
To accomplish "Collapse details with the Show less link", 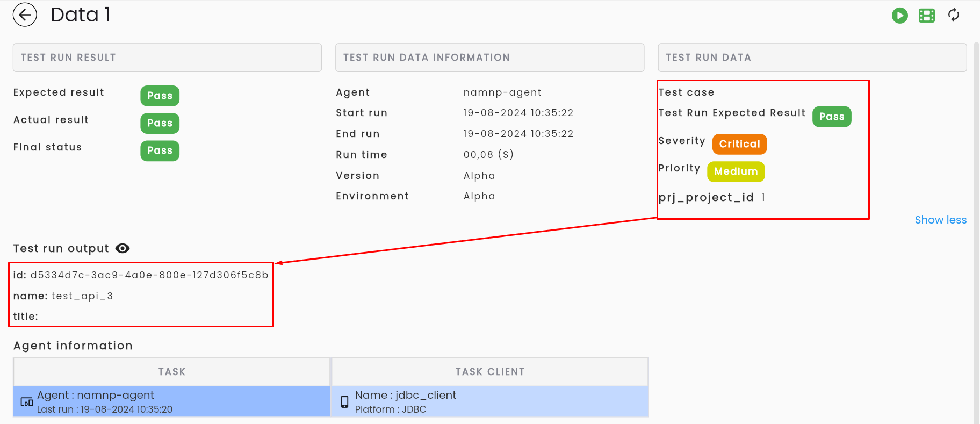I will coord(940,220).
